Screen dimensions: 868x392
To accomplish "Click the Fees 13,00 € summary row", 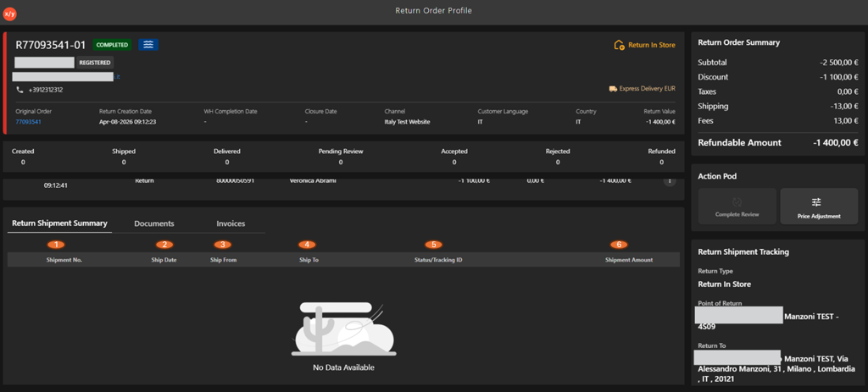I will 778,121.
